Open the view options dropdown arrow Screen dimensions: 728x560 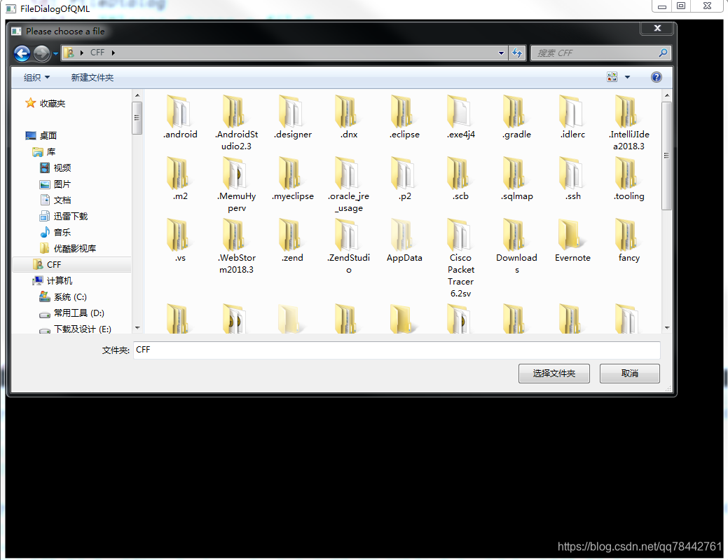pyautogui.click(x=627, y=77)
